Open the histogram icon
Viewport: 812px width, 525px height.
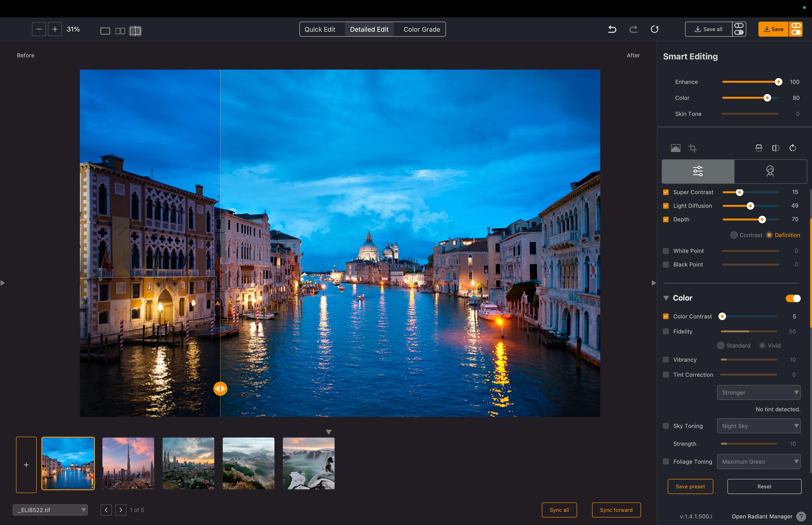point(675,148)
